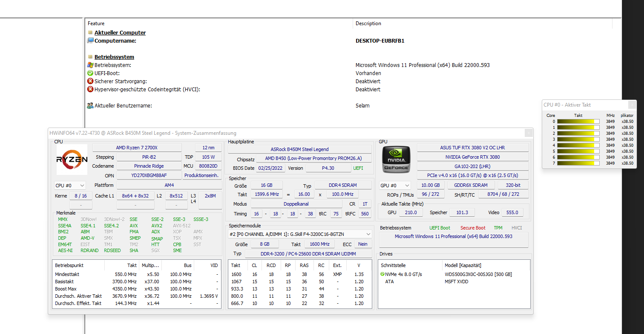Click the PCIe v4.0 x16 bus field
644x334 pixels.
(473, 175)
